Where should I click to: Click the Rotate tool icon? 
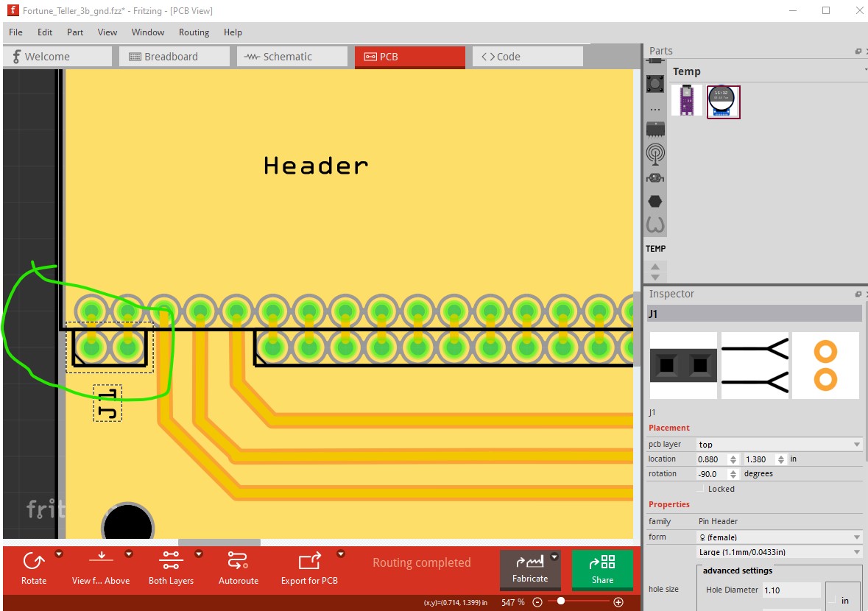33,562
